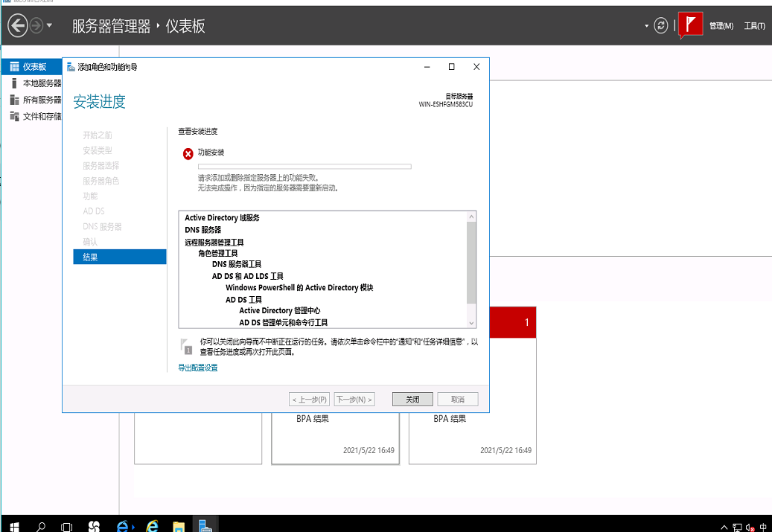Open the red notifications flag
Screen dimensions: 772x532
pyautogui.click(x=690, y=25)
